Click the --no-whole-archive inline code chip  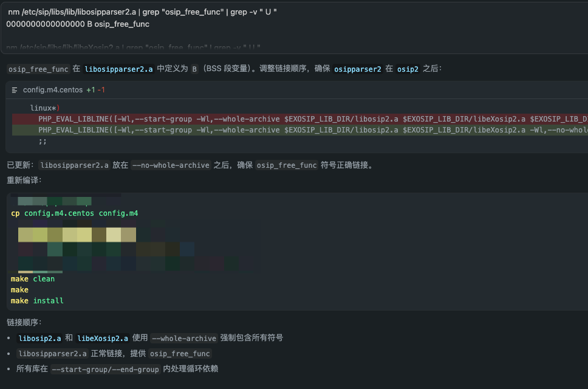point(171,165)
